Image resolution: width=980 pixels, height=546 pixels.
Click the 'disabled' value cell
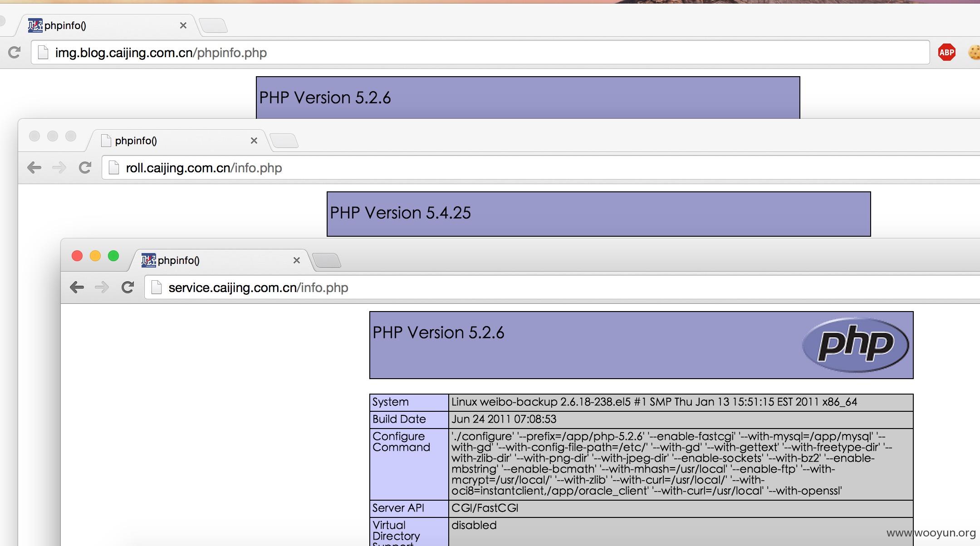pos(681,531)
